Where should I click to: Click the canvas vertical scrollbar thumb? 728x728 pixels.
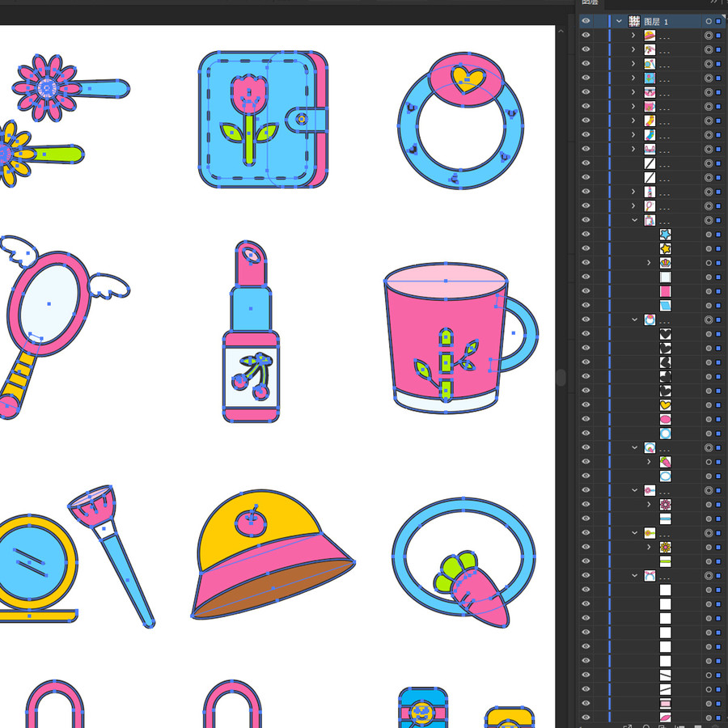[561, 378]
